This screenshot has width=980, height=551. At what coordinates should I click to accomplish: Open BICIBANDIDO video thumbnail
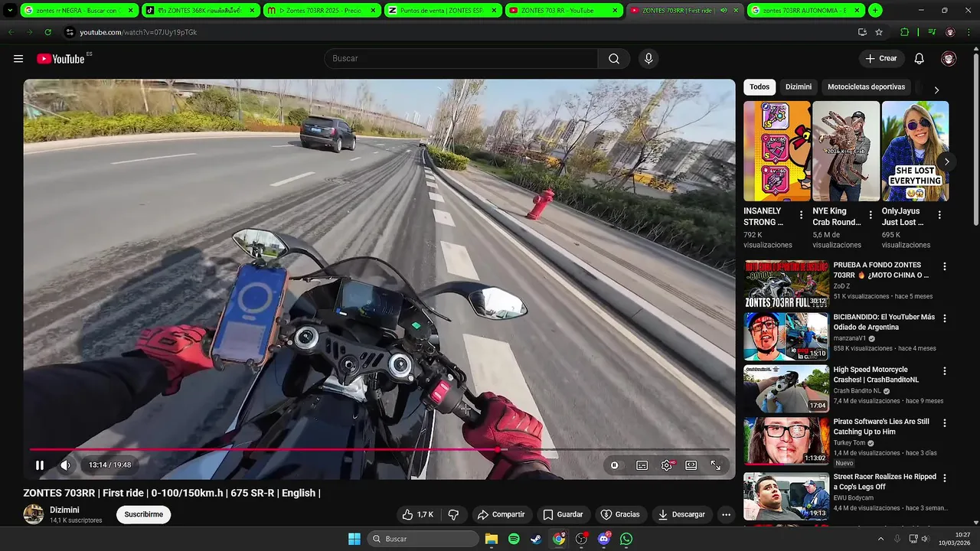(x=786, y=336)
